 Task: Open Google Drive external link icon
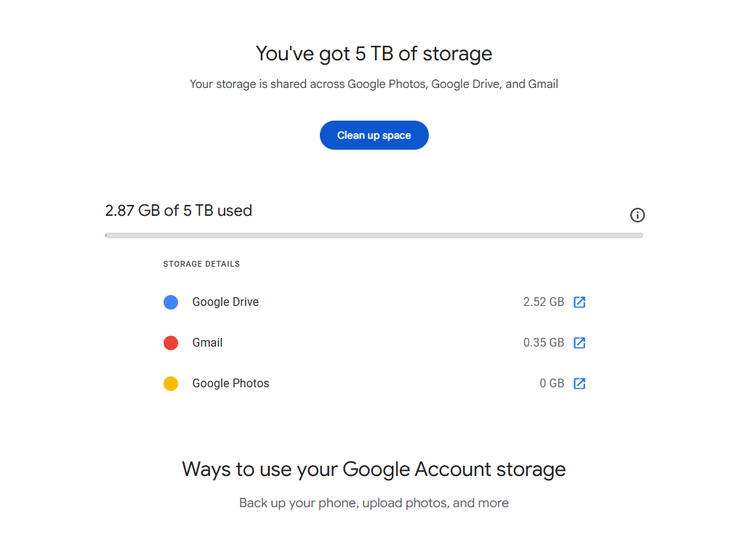pos(579,302)
